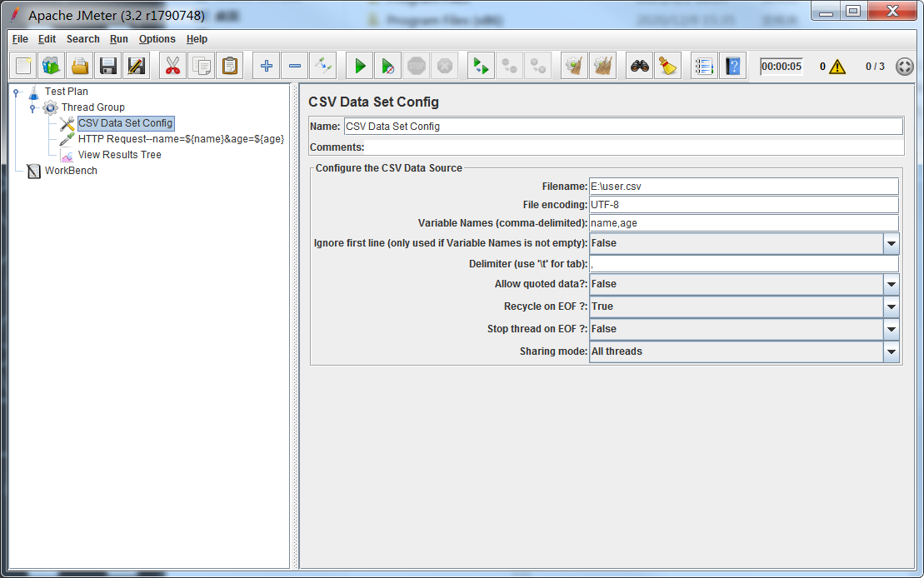
Task: Click the Delimiter input field
Action: 744,264
